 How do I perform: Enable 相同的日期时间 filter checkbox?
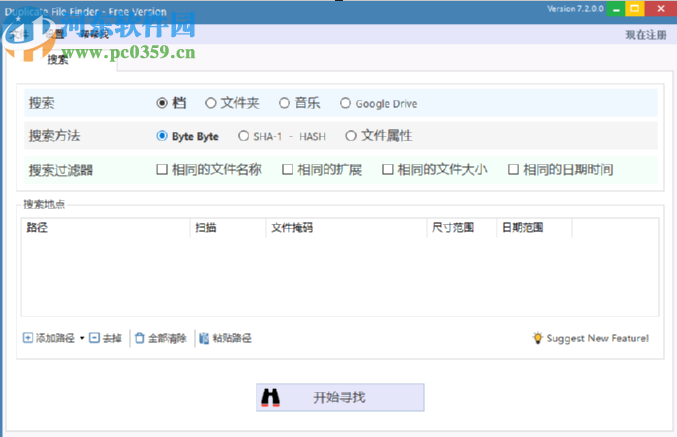513,169
